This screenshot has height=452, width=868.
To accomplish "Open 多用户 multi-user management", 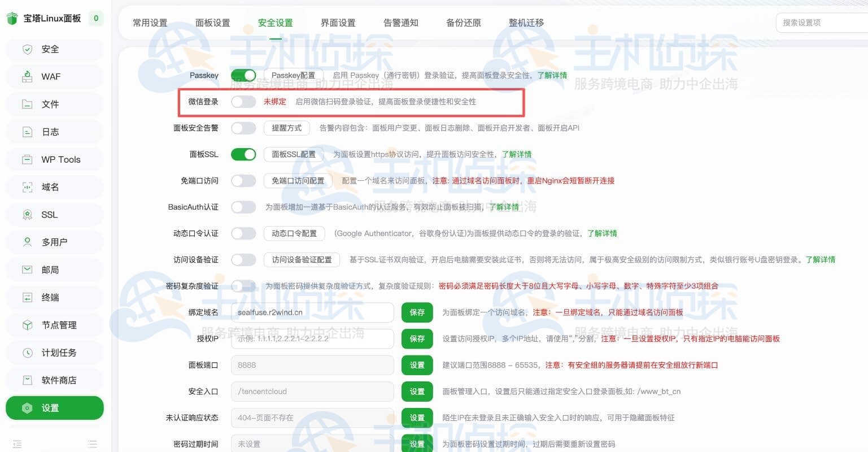I will (x=51, y=242).
